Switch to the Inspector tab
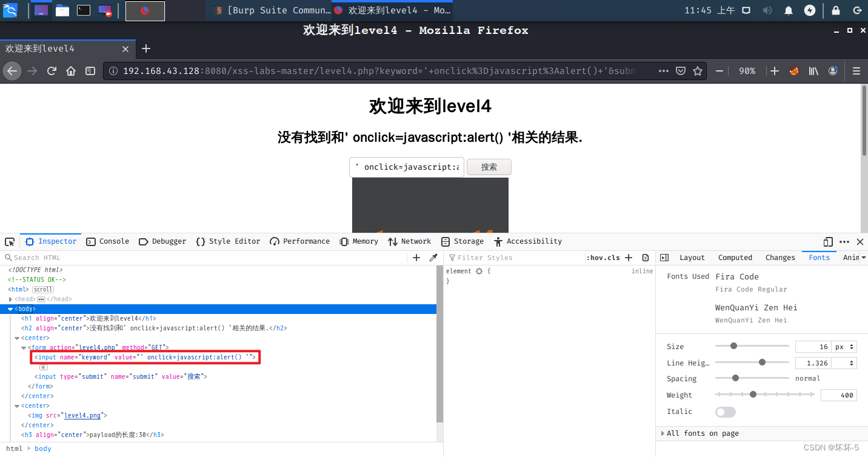Viewport: 868px width, 457px height. pos(51,241)
